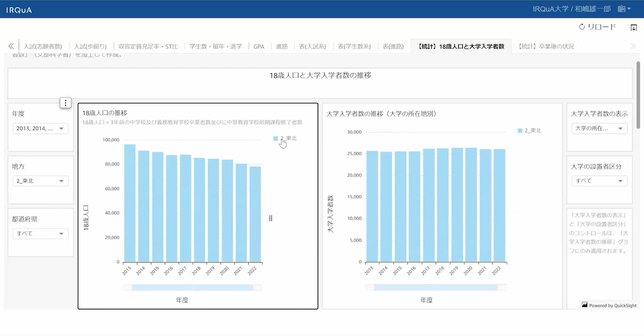Open the 大学入学者数の表示 dropdown

coord(599,129)
